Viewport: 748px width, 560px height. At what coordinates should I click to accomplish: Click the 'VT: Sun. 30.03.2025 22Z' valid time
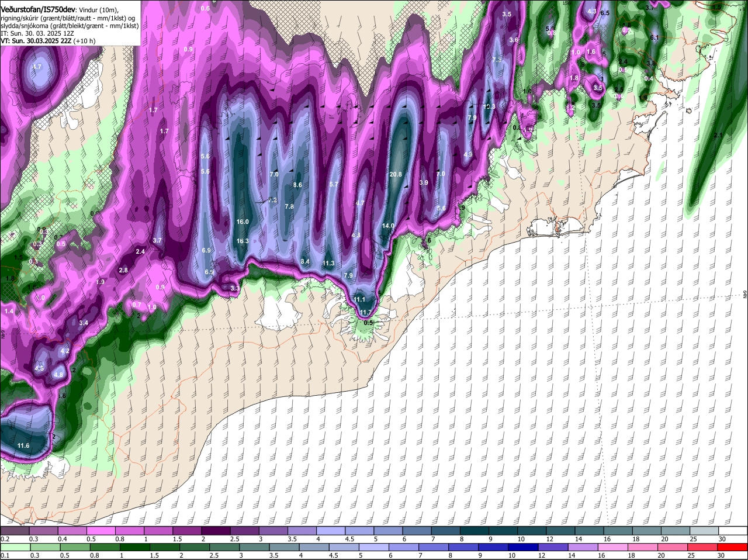click(36, 41)
